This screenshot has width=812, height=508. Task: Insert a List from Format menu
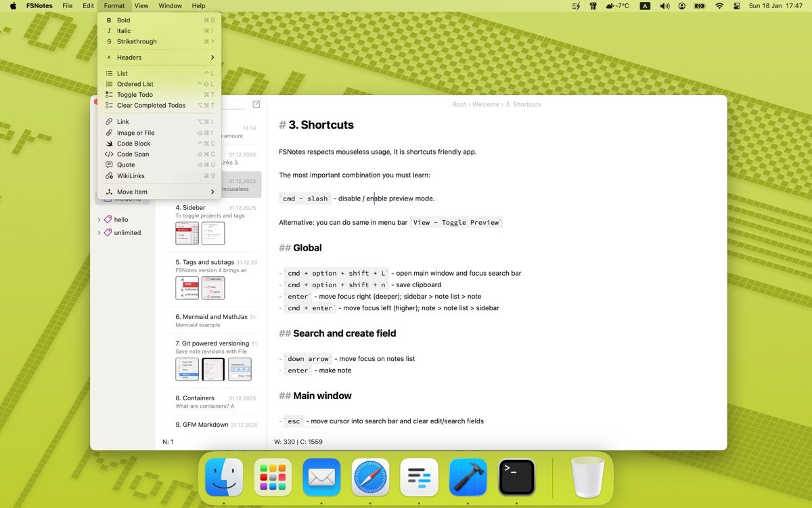click(x=159, y=73)
